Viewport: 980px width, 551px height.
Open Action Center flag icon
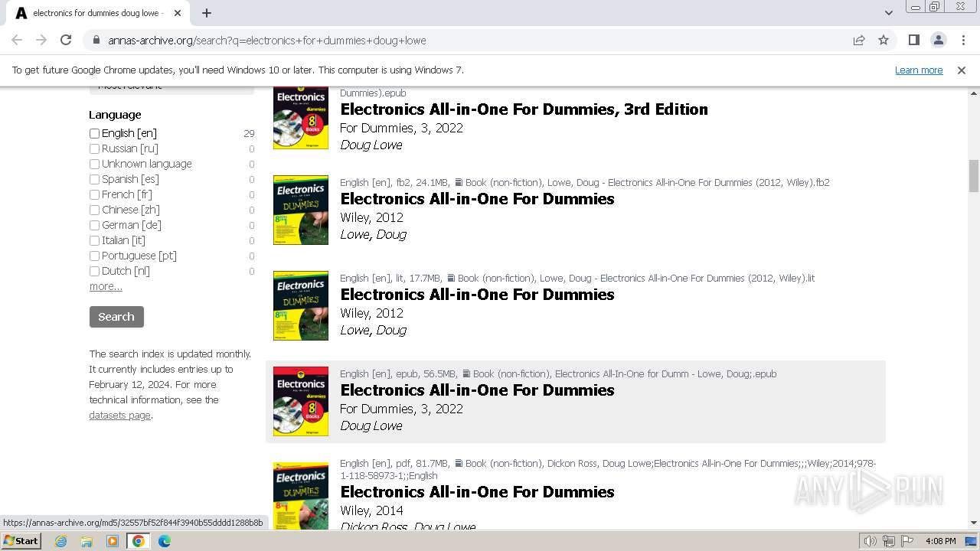coord(907,541)
